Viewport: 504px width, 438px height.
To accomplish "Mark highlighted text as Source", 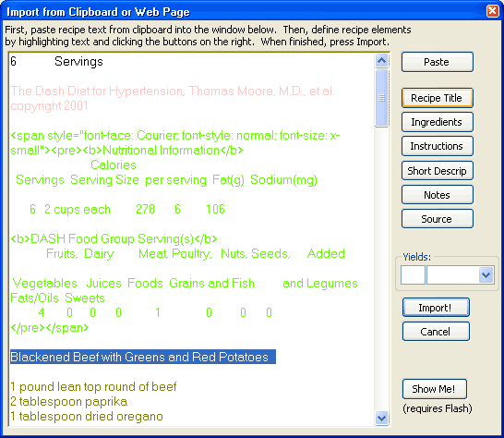I will coord(438,219).
